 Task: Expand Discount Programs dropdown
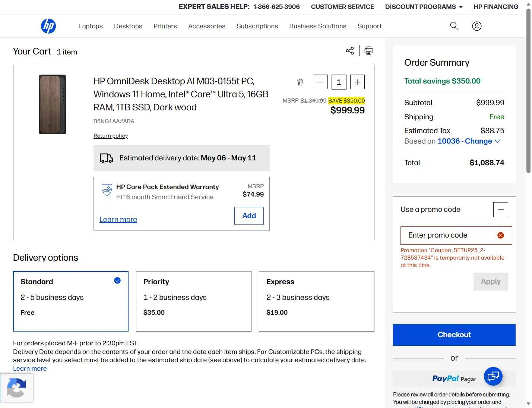424,7
